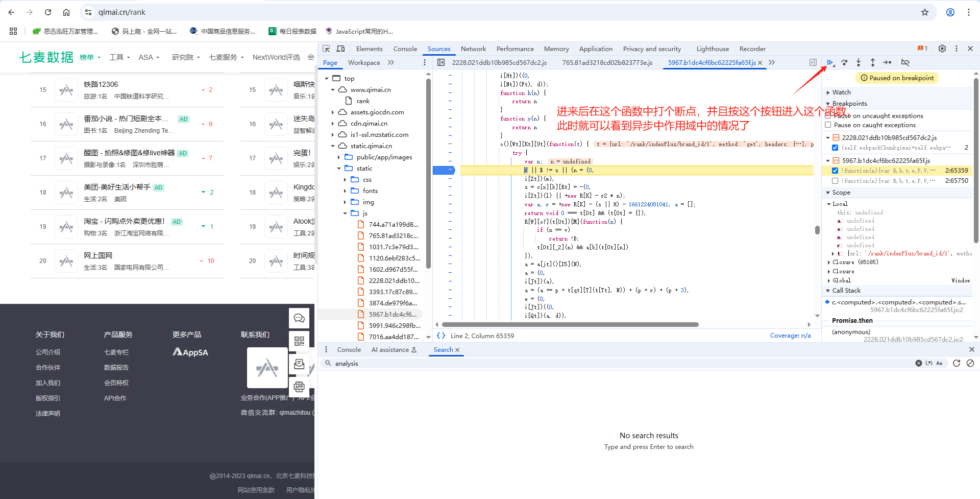Deactivate all breakpoints

coord(905,62)
